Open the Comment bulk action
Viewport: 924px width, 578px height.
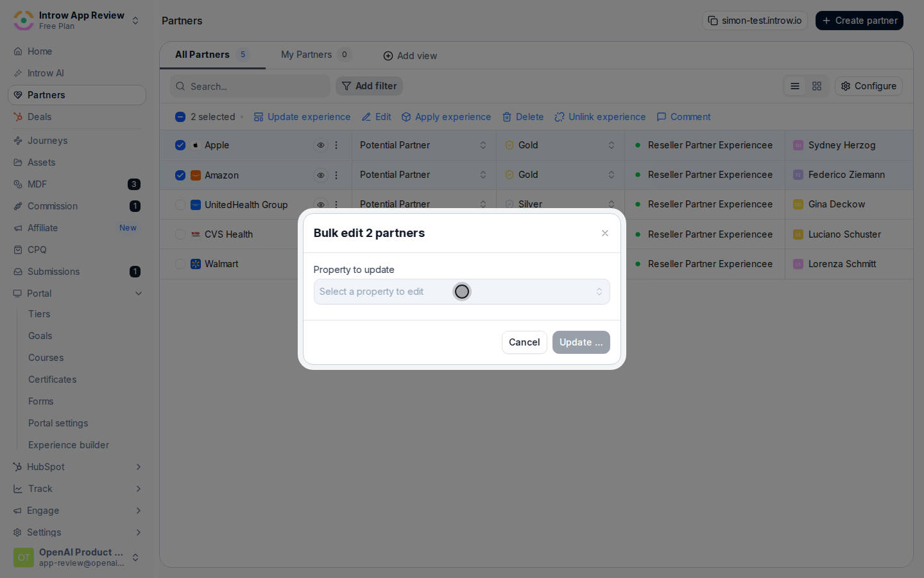coord(683,117)
